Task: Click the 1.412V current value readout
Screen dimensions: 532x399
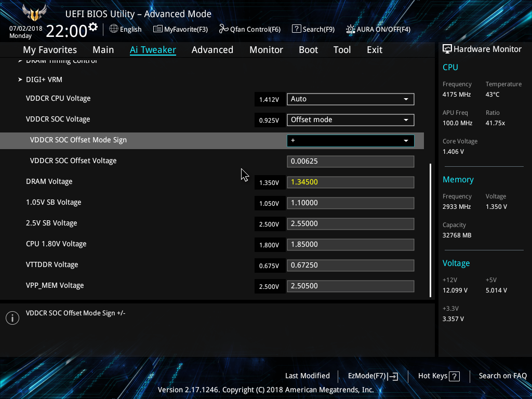Action: tap(269, 99)
